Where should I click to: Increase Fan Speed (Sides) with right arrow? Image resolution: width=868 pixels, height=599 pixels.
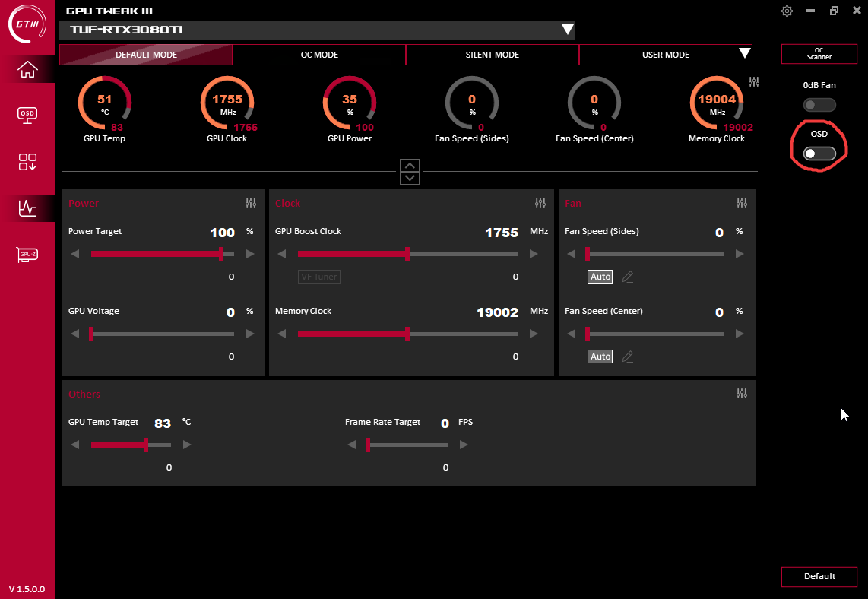740,254
